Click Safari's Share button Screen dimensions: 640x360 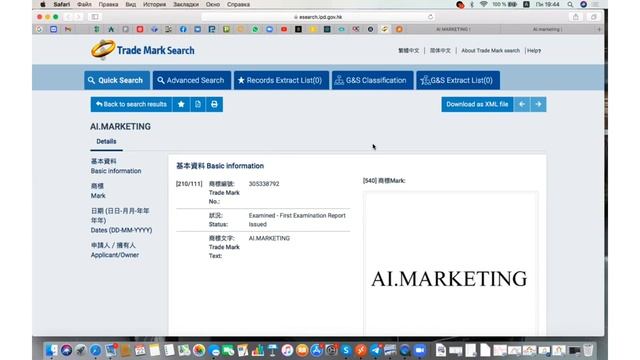(x=576, y=17)
